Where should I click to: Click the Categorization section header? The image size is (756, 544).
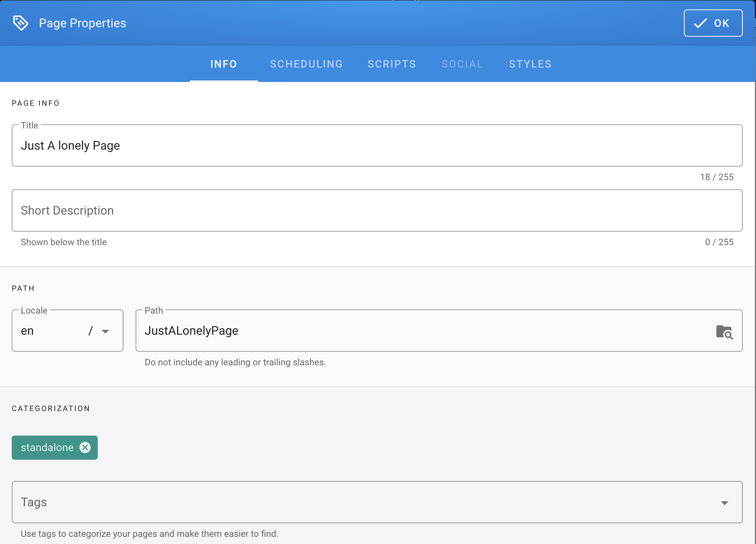click(x=51, y=408)
